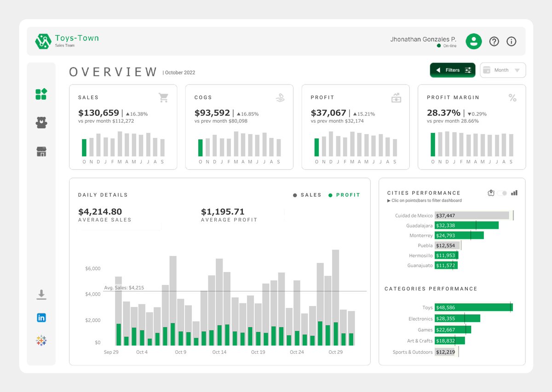Viewport: 552px width, 392px height.
Task: Select the Guadalajara city bar
Action: (466, 225)
